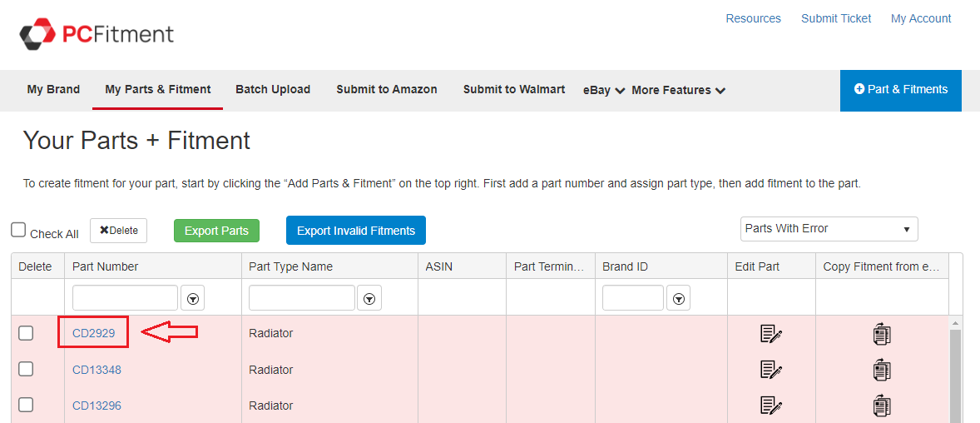Image resolution: width=980 pixels, height=423 pixels.
Task: Open part number link CD2929
Action: tap(94, 333)
